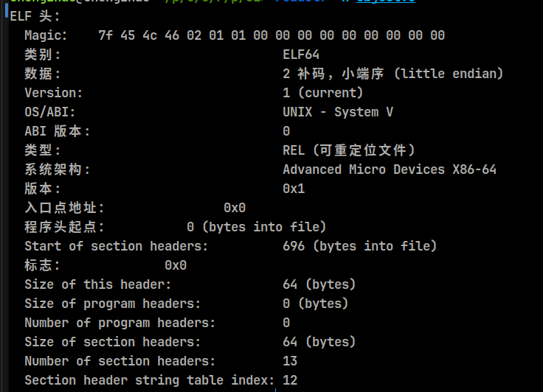Click the UNIX - System V value
The width and height of the screenshot is (543, 392).
338,112
